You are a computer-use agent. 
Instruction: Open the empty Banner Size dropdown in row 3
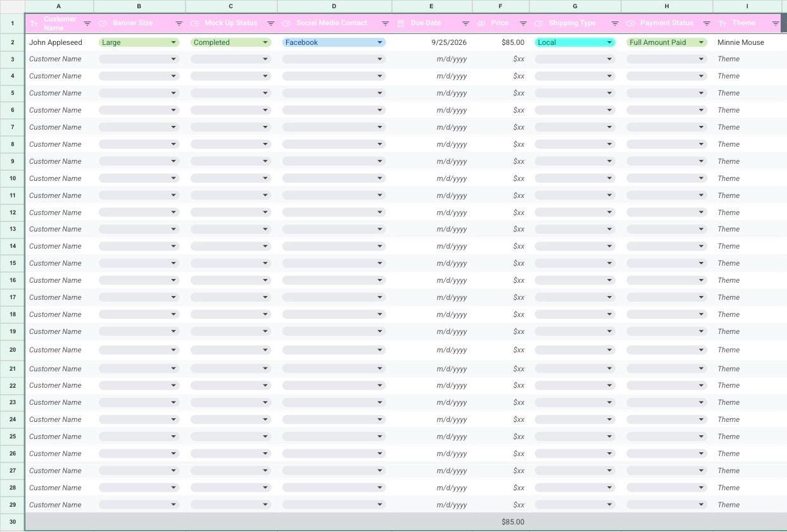139,59
